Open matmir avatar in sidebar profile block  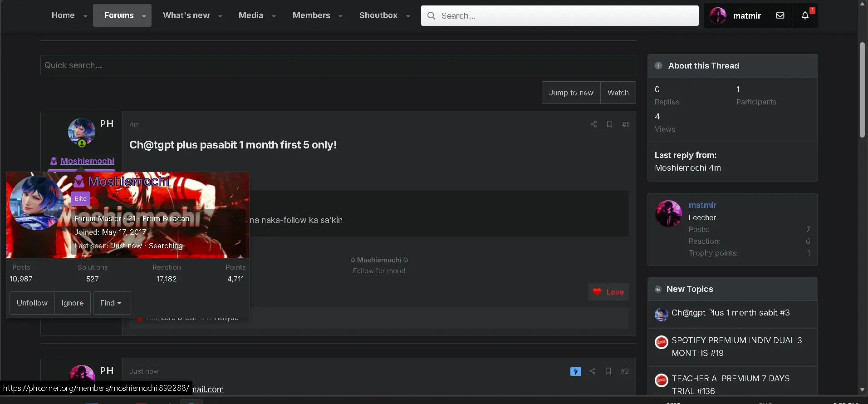pos(668,213)
